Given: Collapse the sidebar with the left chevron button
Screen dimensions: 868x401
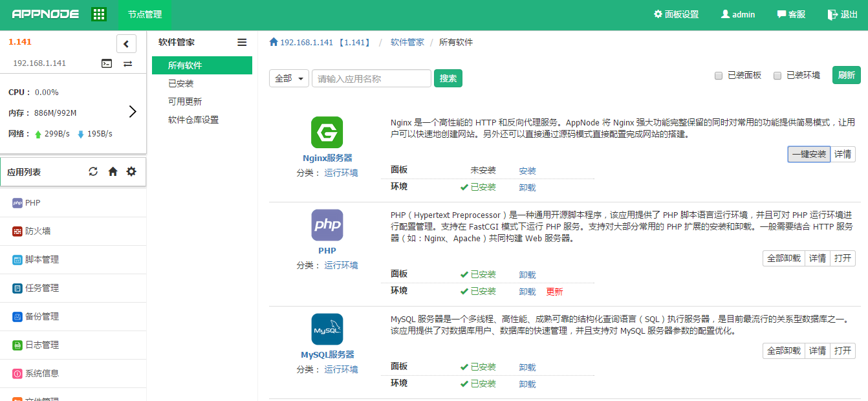Looking at the screenshot, I should (126, 44).
